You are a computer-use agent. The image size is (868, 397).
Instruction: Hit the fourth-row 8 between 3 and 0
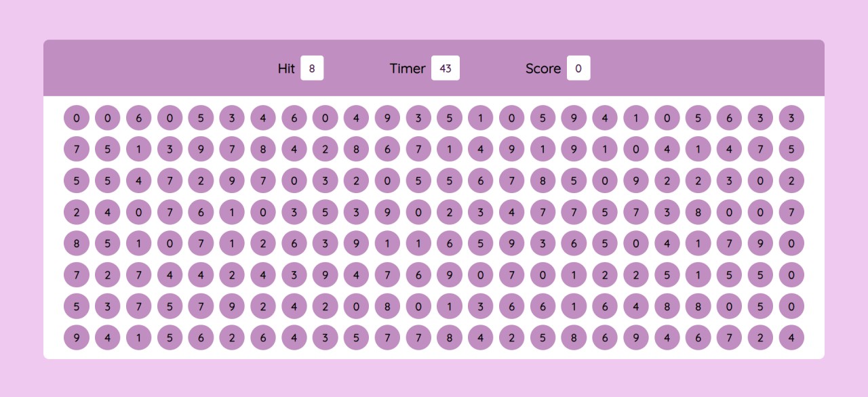698,212
